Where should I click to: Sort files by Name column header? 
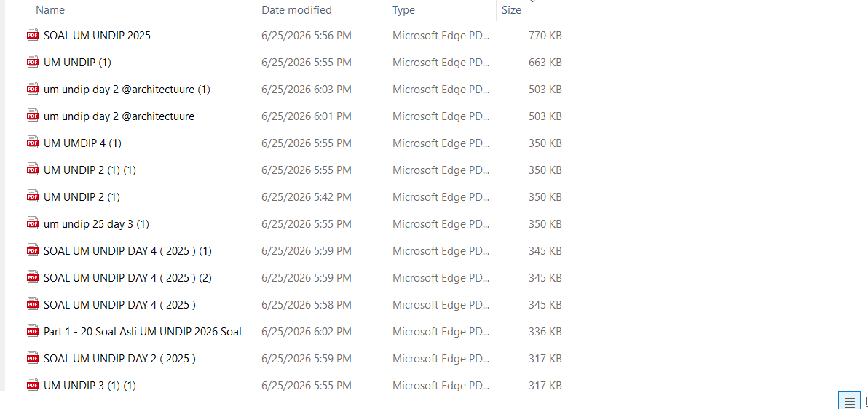(x=50, y=10)
